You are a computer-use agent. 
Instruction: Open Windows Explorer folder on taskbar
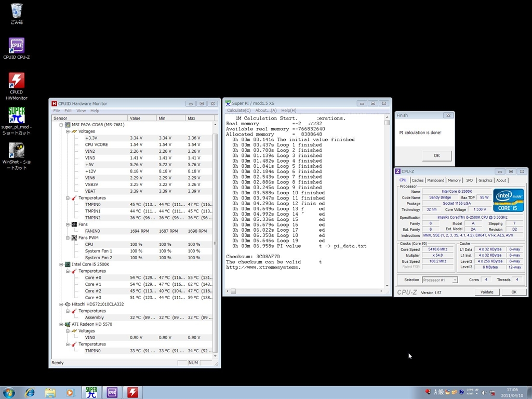click(x=50, y=393)
